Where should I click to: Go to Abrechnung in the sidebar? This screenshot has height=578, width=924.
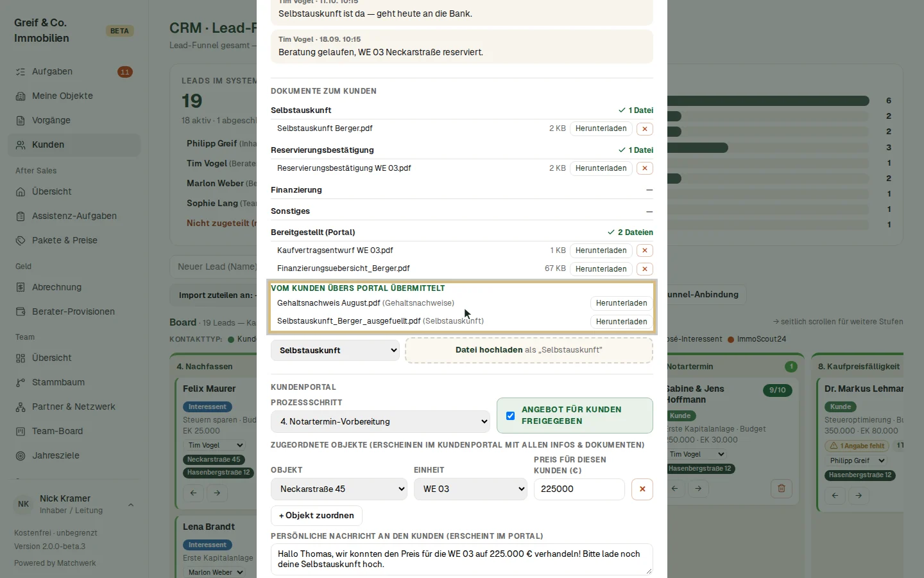click(x=74, y=288)
